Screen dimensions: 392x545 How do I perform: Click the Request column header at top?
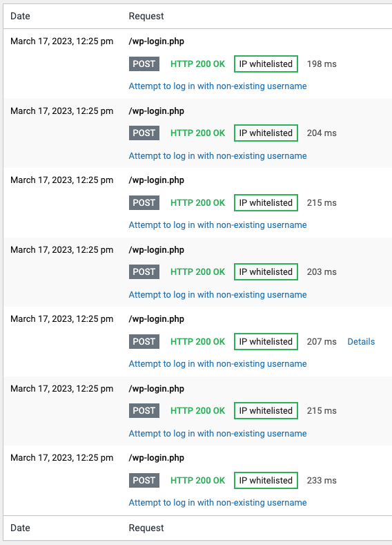click(146, 16)
